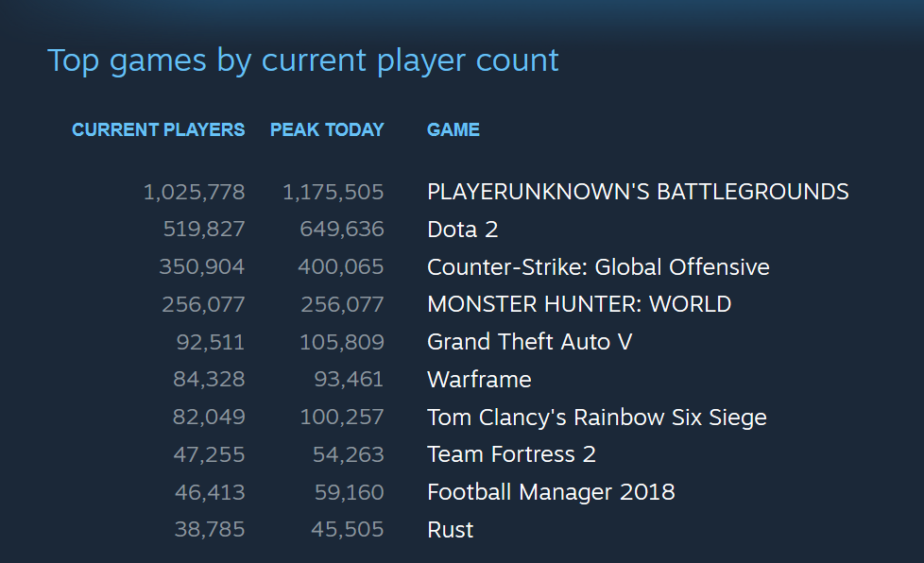Click the 1,025,778 current players value
This screenshot has width=924, height=563.
(194, 192)
